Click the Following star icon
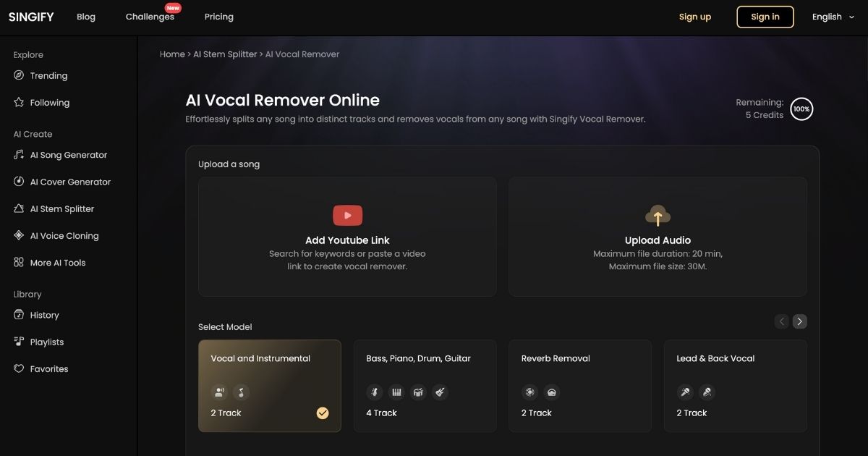The image size is (868, 456). [19, 102]
